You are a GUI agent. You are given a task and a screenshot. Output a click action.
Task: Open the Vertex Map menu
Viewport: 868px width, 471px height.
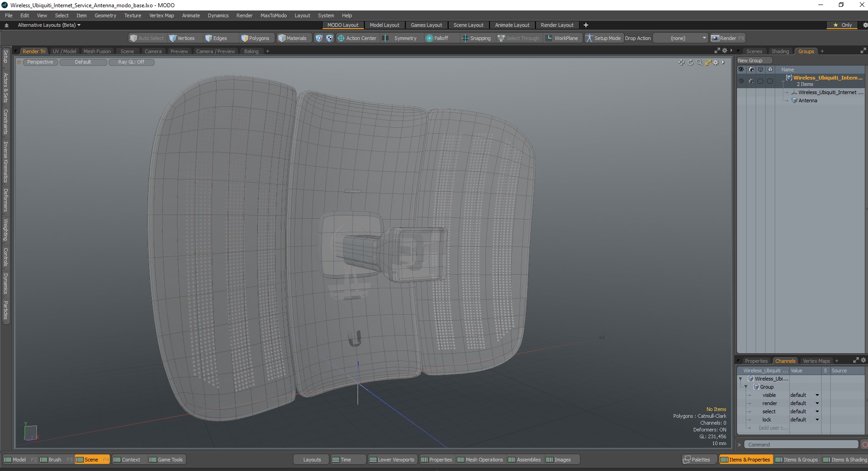coord(161,15)
